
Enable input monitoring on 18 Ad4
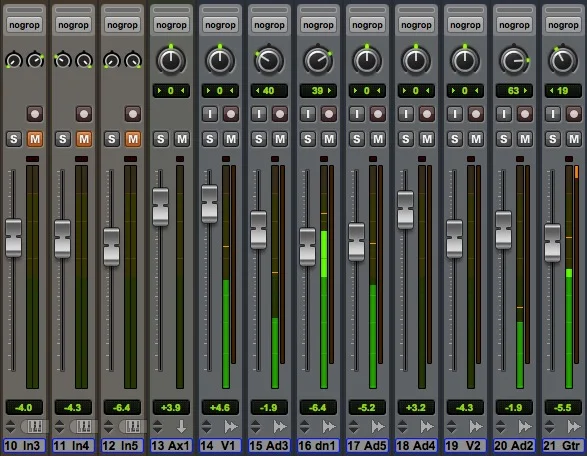click(406, 114)
